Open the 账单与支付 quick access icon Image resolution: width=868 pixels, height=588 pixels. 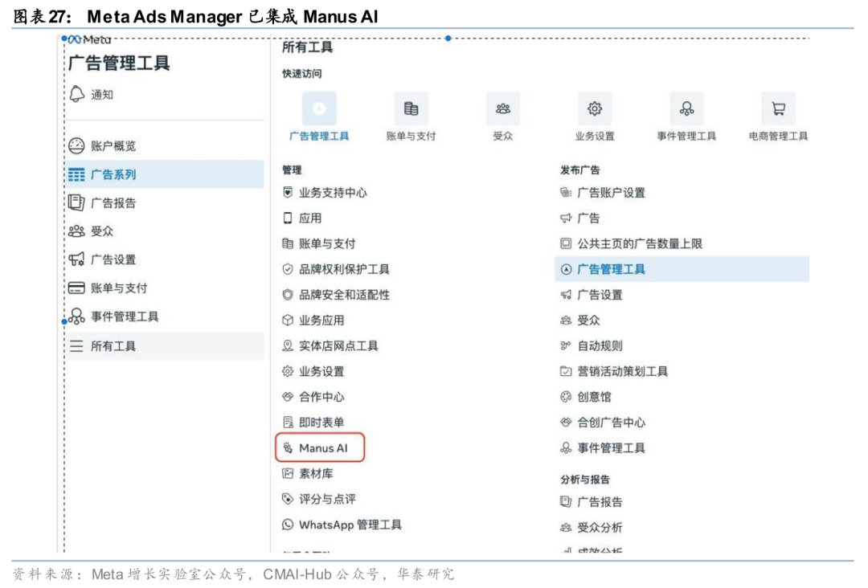click(411, 109)
